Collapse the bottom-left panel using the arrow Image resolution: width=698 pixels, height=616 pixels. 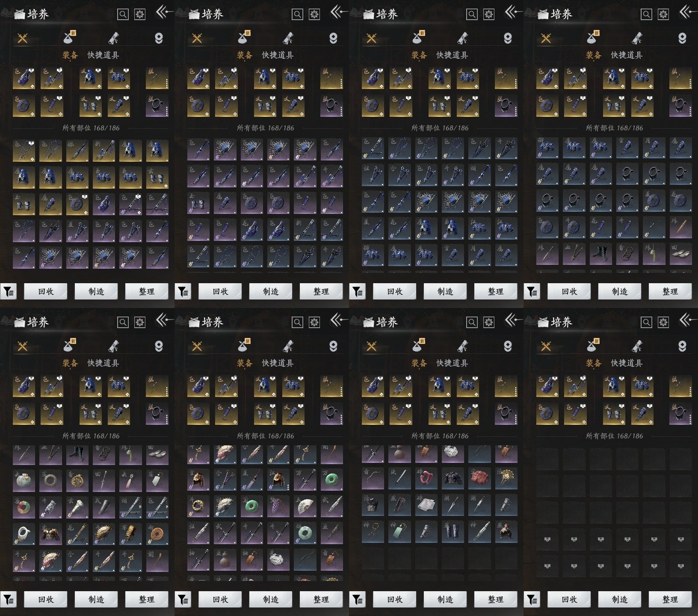coord(163,320)
